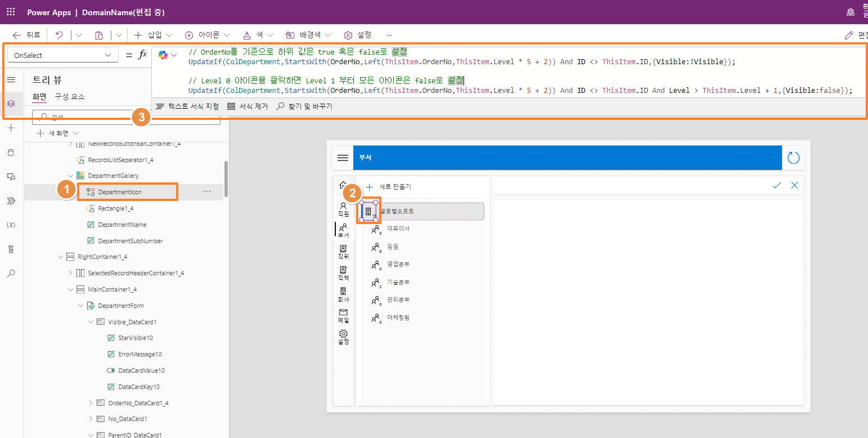Click the Insert plus icon in left rail
Image resolution: width=868 pixels, height=438 pixels.
tap(11, 128)
